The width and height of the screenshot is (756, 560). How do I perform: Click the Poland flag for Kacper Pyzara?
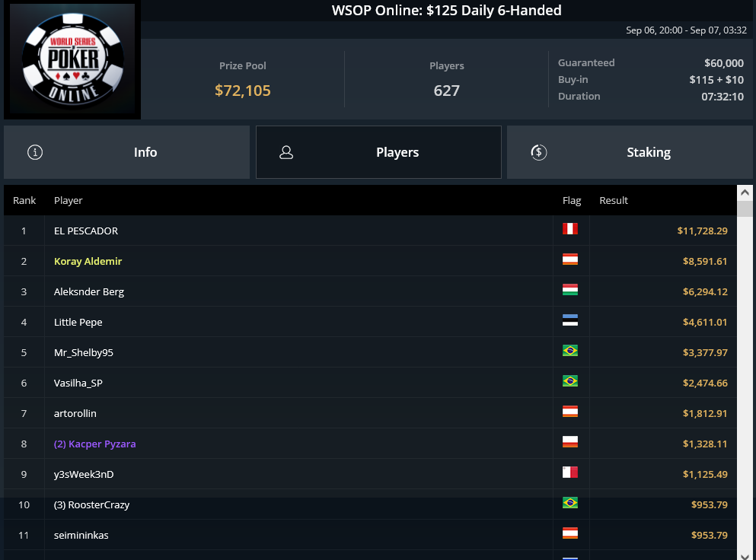570,442
